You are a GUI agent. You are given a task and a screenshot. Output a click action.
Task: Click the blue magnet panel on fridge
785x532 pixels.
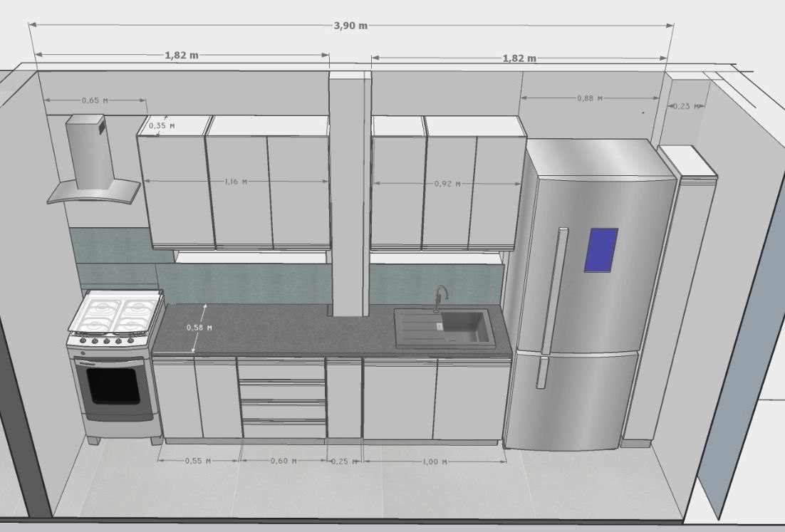pos(602,249)
